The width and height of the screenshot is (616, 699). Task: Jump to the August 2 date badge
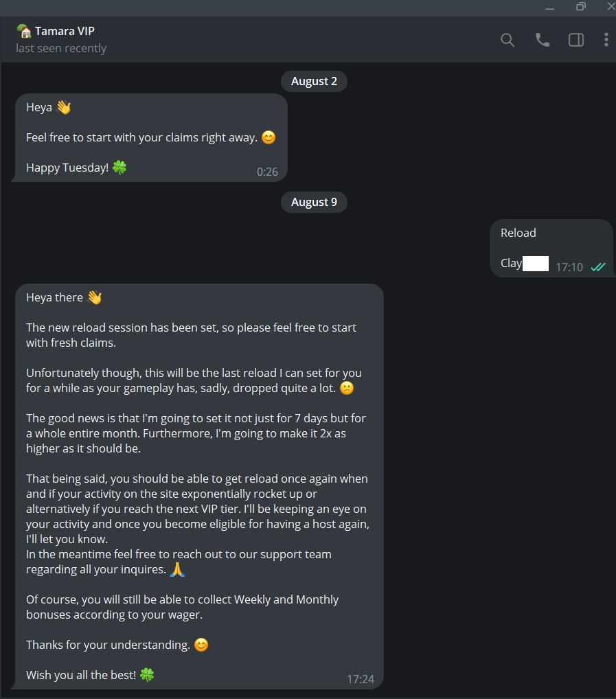pyautogui.click(x=314, y=81)
